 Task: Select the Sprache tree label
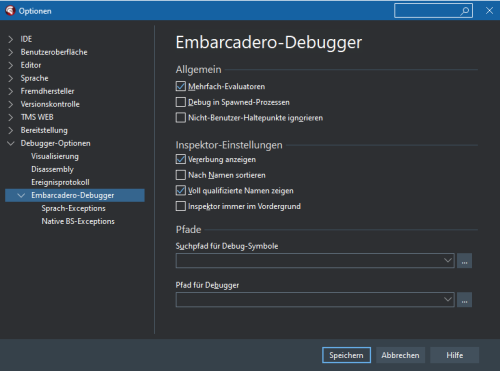pos(34,78)
